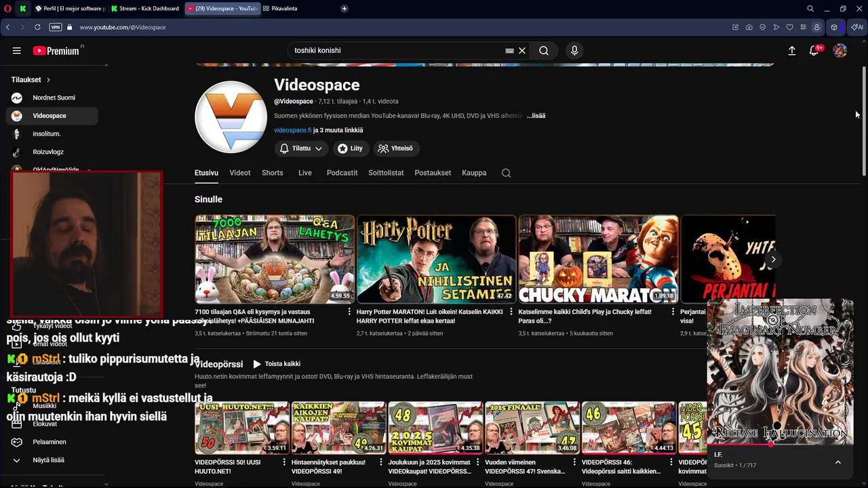
Task: Open VIDEOPÖRSSI 50 thumbnail
Action: (x=242, y=428)
